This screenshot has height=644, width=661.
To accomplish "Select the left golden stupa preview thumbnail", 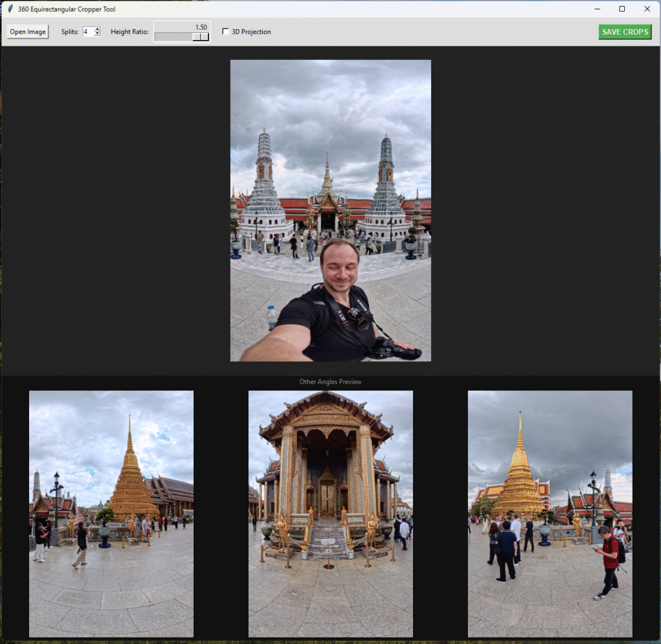I will coord(111,514).
